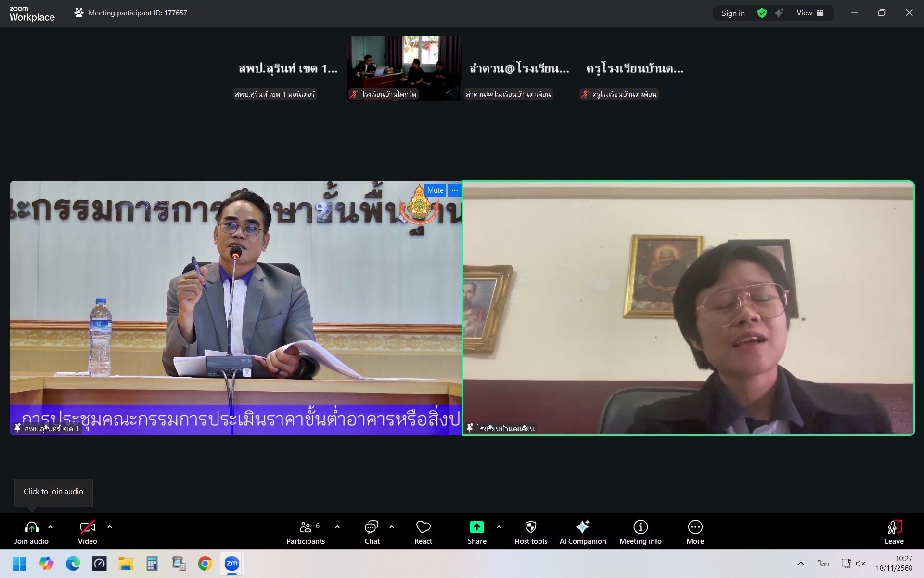The height and width of the screenshot is (578, 924).
Task: Turn on camera with Video button
Action: click(87, 527)
